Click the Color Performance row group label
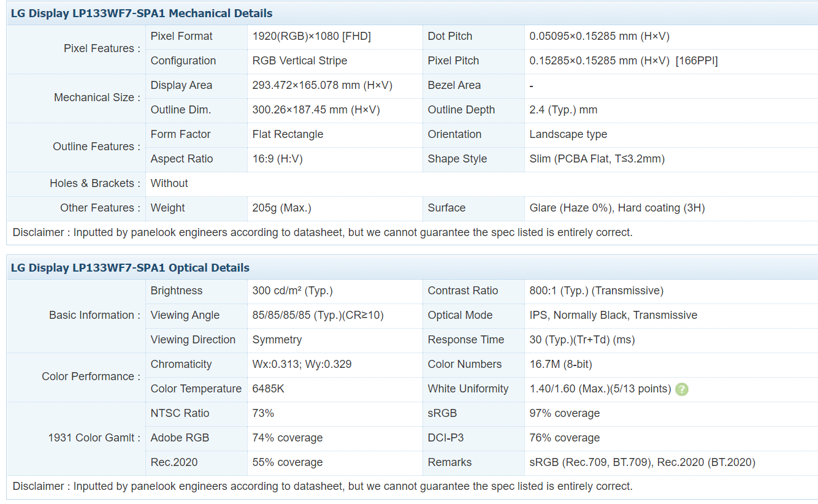 (91, 376)
